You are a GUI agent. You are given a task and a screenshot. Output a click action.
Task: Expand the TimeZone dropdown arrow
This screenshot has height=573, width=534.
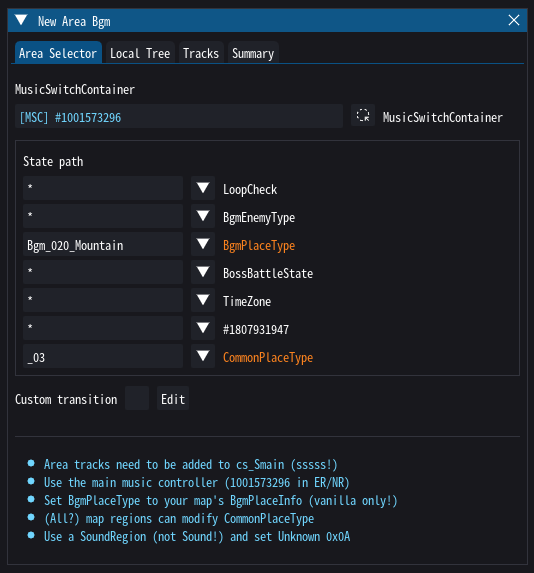[x=203, y=300]
